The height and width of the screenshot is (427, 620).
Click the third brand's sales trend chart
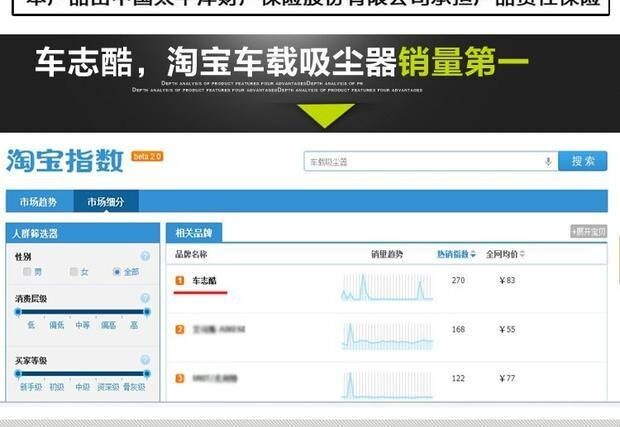coord(387,384)
